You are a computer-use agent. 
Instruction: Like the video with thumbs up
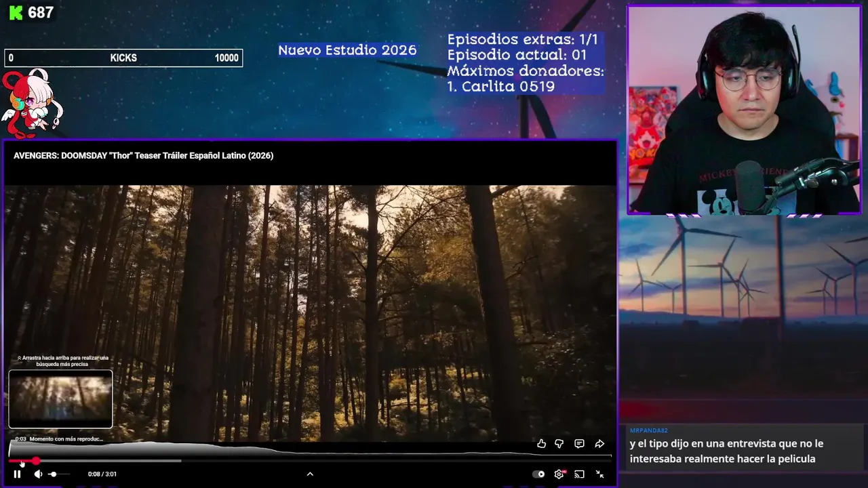tap(541, 443)
